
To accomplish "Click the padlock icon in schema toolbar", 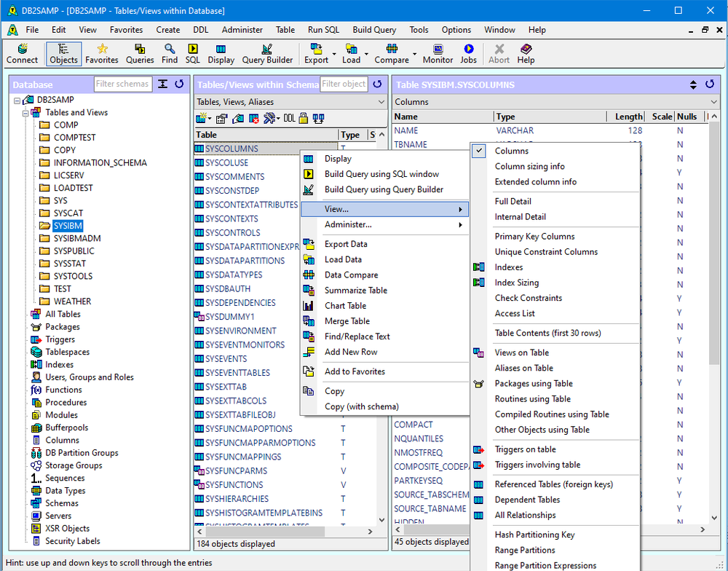I will click(x=303, y=119).
